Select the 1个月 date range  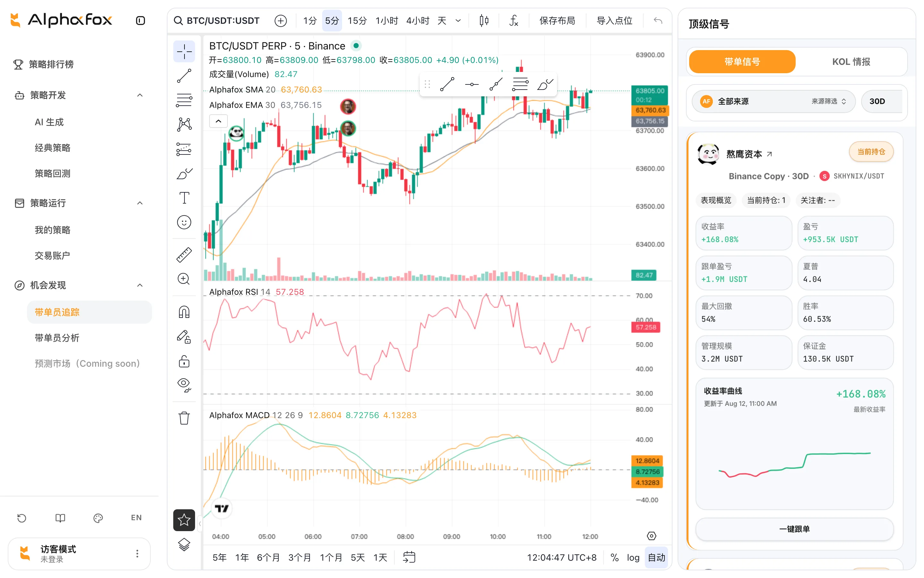(331, 557)
